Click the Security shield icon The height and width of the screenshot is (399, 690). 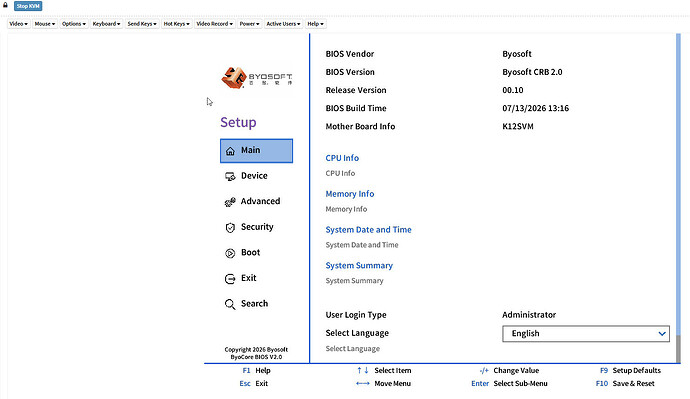pos(230,227)
